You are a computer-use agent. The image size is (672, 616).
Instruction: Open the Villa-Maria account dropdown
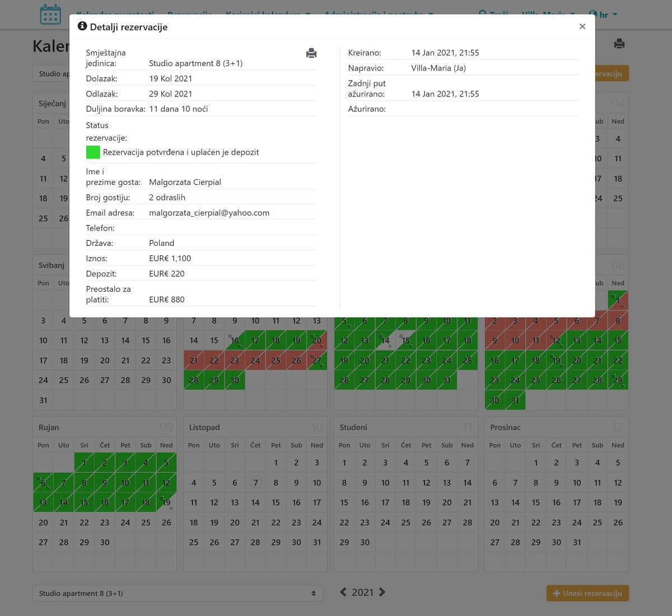coord(548,13)
